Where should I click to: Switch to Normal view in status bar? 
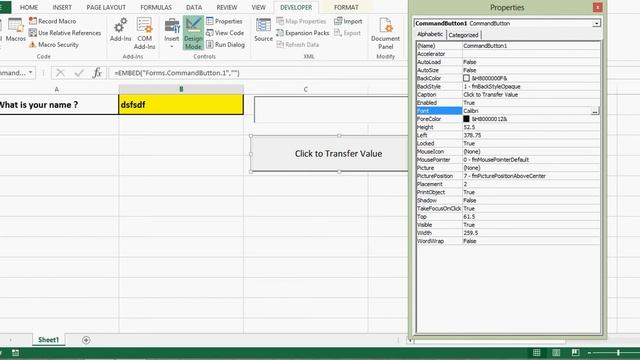tap(537, 353)
